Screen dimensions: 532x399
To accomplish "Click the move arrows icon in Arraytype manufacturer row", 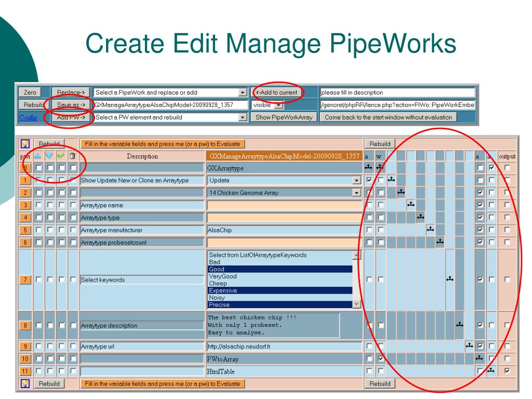I will tap(431, 229).
